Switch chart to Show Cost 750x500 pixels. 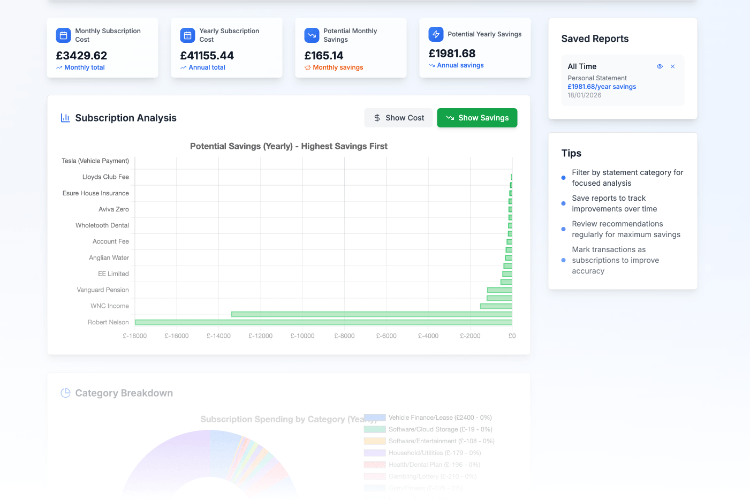click(x=398, y=118)
